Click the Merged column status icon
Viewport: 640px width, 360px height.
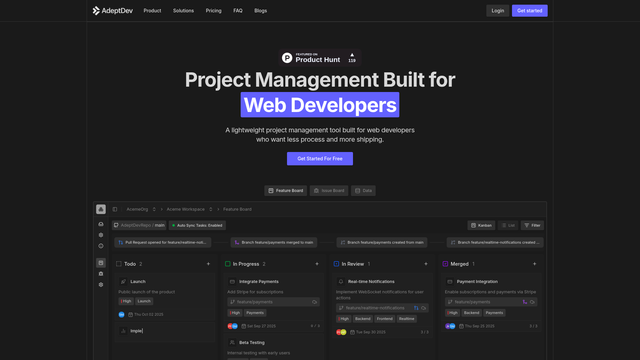pos(445,264)
